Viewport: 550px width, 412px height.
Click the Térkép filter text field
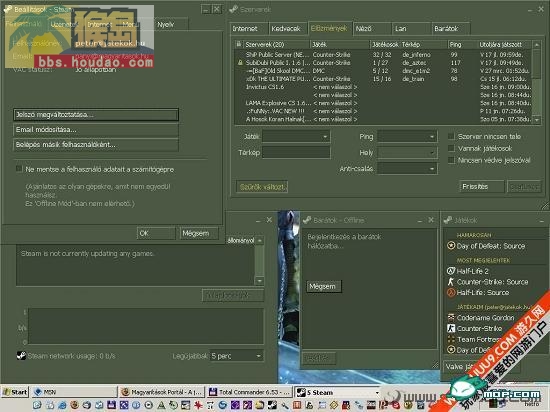pyautogui.click(x=296, y=152)
